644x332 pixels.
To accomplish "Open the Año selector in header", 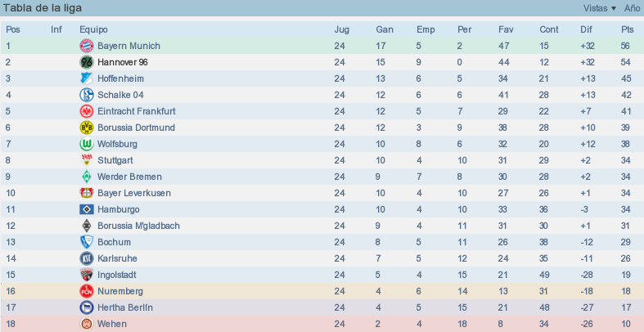I will coord(632,8).
